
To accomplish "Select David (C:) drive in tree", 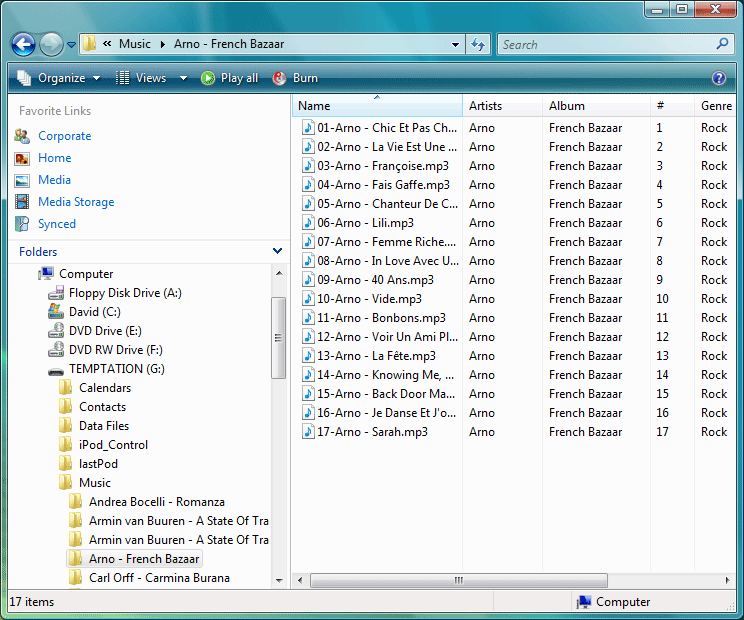I will point(95,312).
